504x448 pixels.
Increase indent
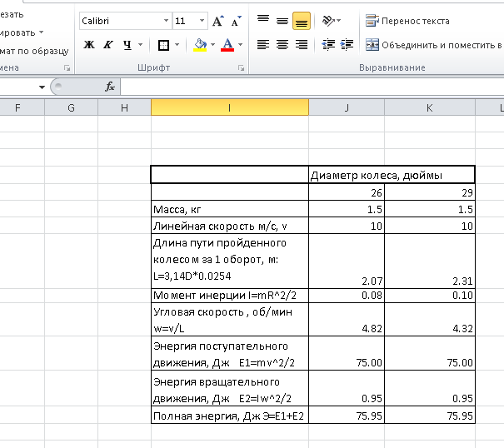click(x=347, y=45)
